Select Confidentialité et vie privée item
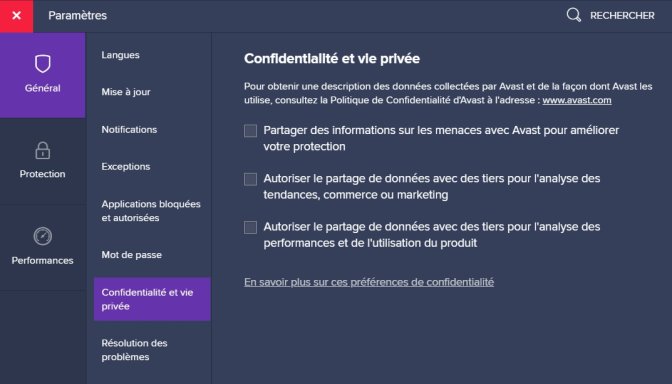 click(x=152, y=299)
